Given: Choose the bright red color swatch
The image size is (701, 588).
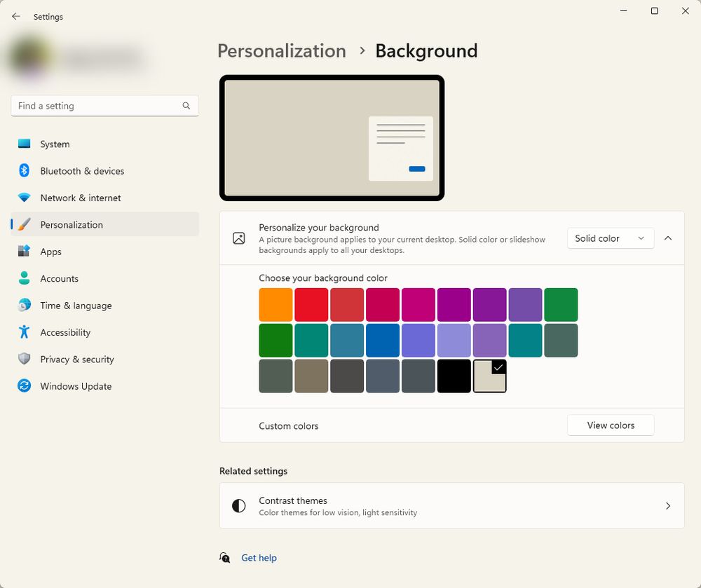Looking at the screenshot, I should [x=311, y=305].
